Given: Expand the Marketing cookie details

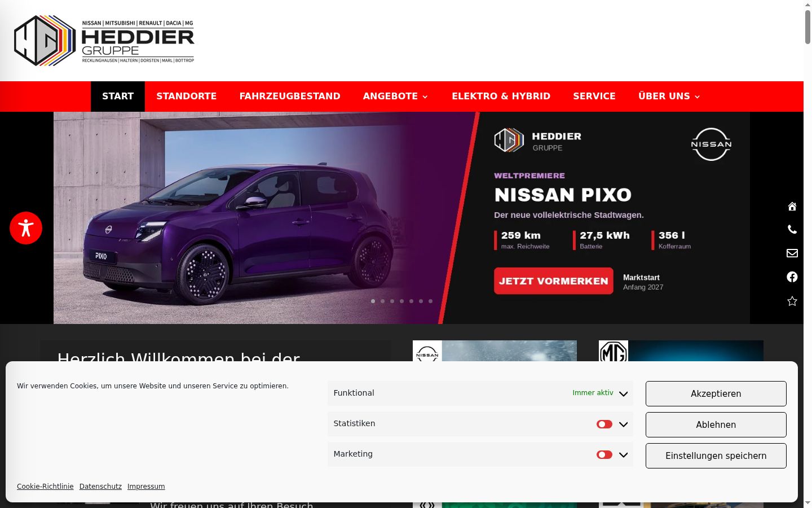Looking at the screenshot, I should (623, 455).
